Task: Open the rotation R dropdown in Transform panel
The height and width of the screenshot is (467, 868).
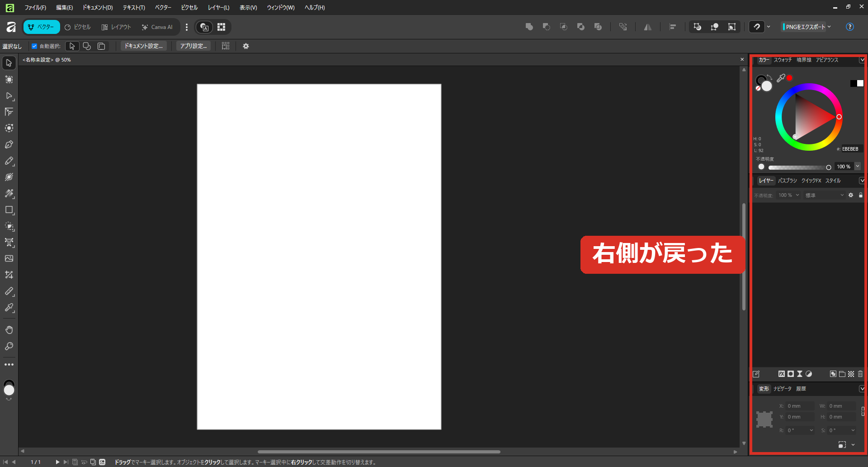Action: (x=811, y=430)
